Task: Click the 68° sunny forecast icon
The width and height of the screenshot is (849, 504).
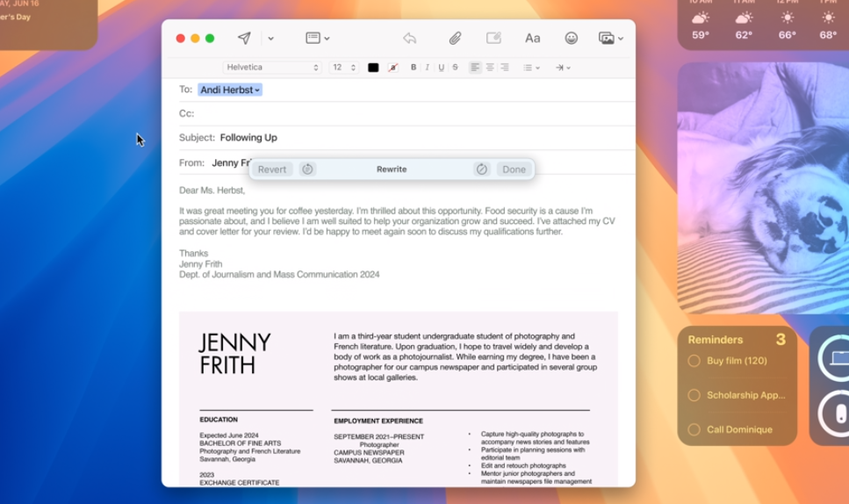Action: [828, 18]
